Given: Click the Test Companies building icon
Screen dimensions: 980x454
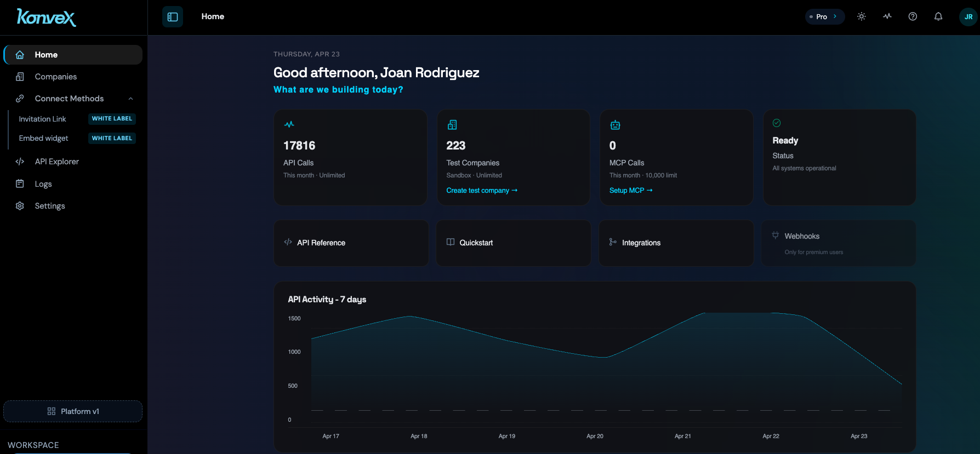Looking at the screenshot, I should pyautogui.click(x=452, y=125).
